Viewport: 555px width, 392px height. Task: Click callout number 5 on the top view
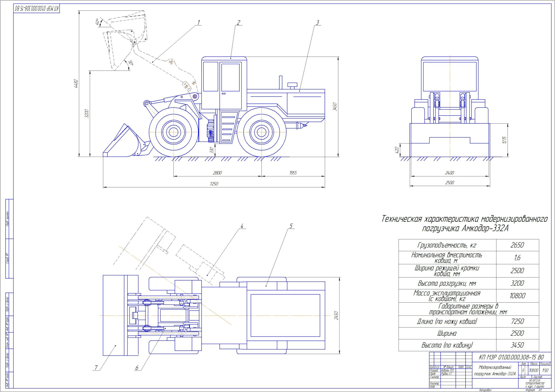coord(291,226)
